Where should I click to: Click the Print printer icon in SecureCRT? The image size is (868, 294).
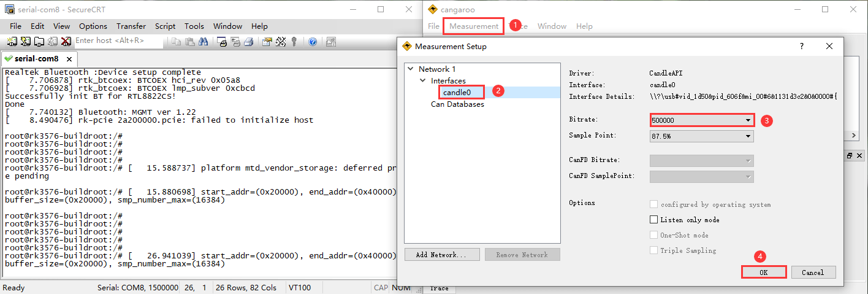pos(249,42)
